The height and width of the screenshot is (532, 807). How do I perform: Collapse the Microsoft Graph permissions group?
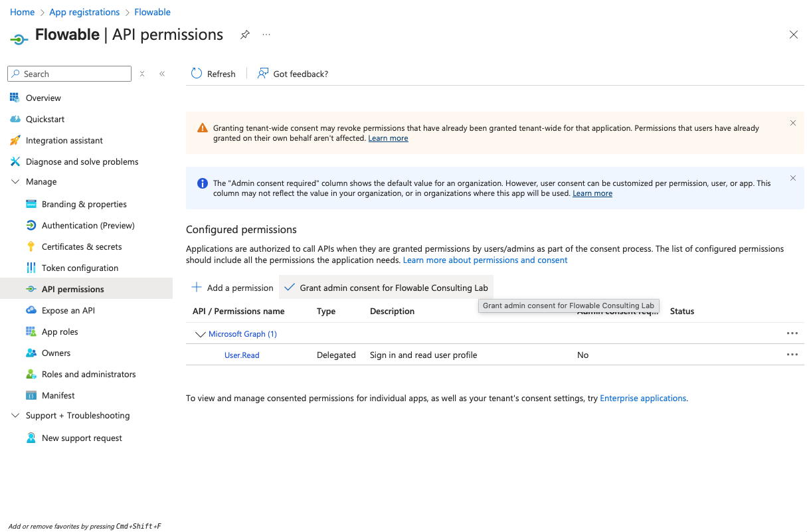(200, 334)
